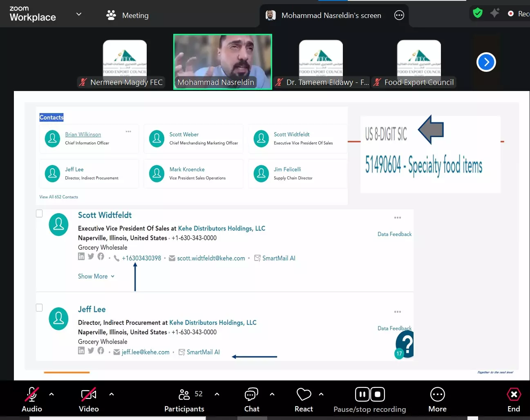Click the green encryption shield icon
The image size is (530, 420).
[477, 13]
